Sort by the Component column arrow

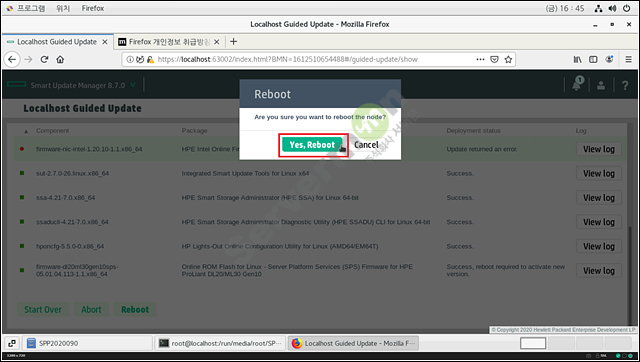pos(26,131)
